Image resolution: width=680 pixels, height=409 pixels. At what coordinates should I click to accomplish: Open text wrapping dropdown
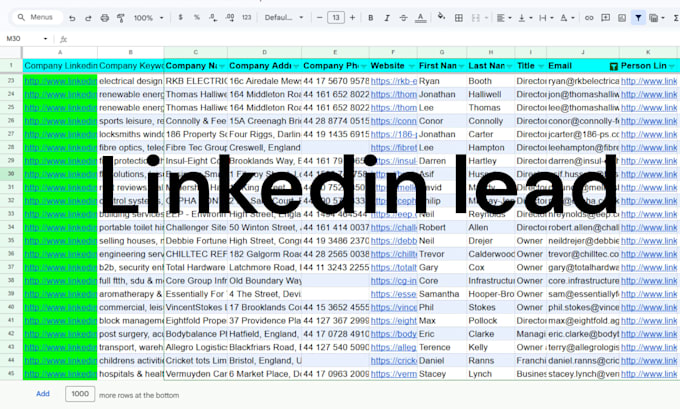click(x=546, y=18)
